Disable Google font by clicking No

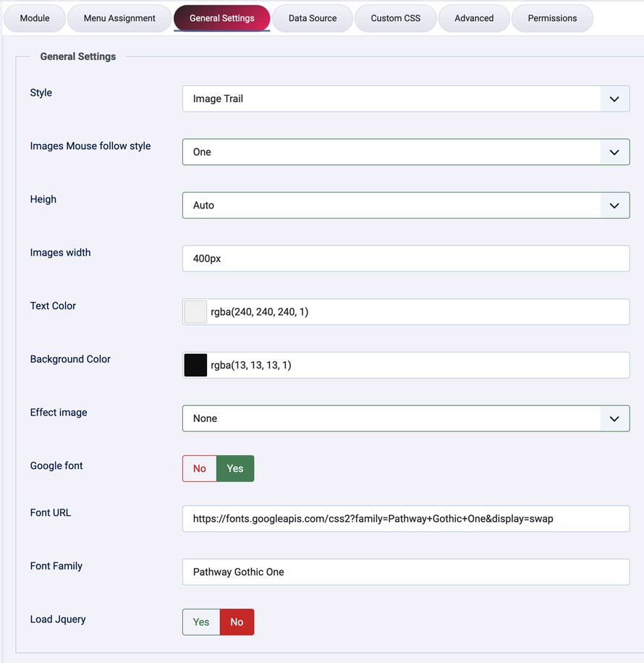click(x=198, y=468)
